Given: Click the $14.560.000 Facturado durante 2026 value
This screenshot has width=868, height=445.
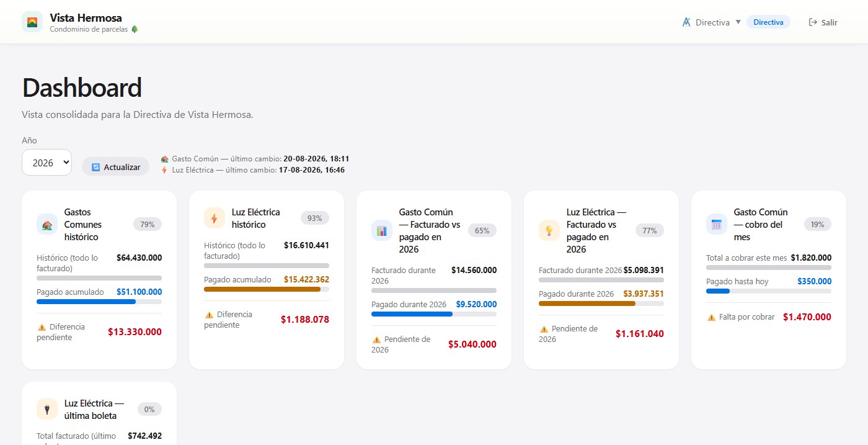Looking at the screenshot, I should 474,270.
